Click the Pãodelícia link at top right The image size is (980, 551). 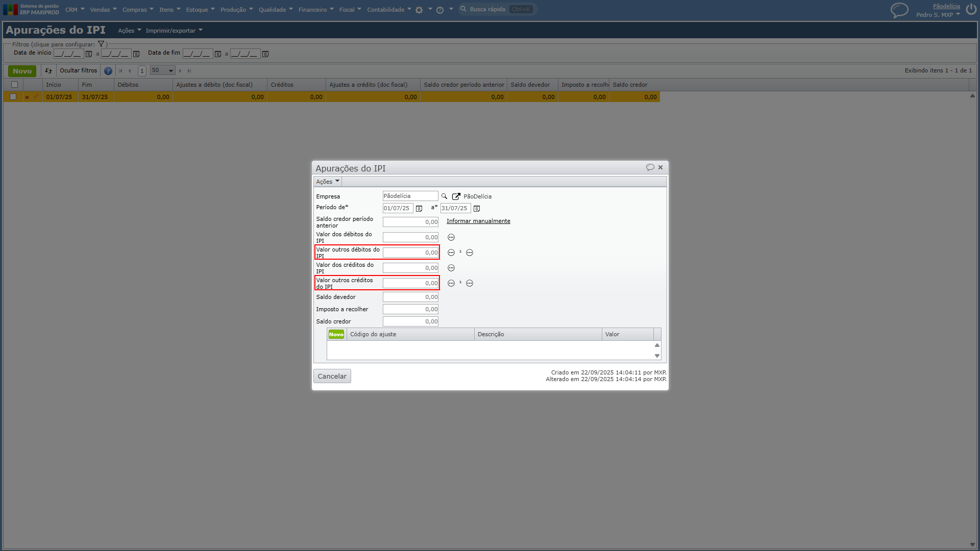click(946, 6)
